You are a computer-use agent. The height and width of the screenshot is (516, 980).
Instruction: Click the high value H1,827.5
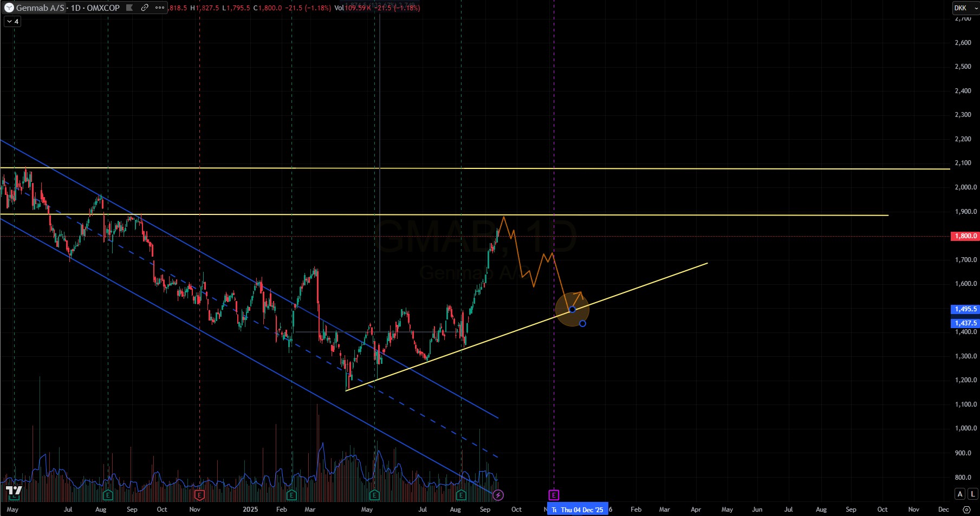tap(205, 8)
